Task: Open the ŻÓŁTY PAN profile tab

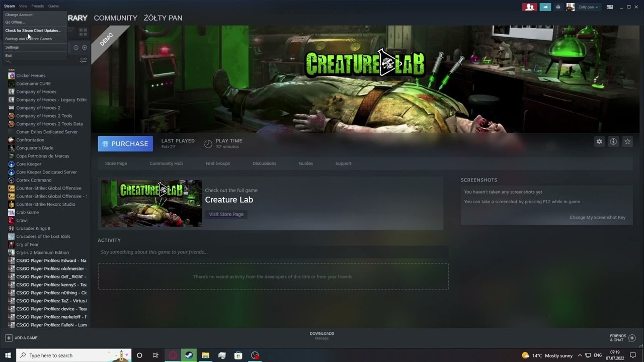Action: 163,18
